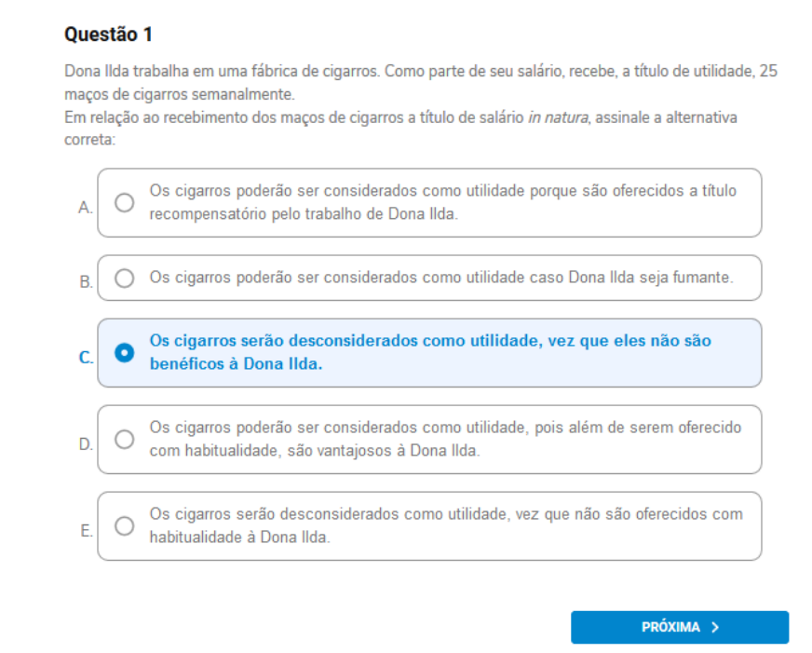Click the question sentence about fábrica de cigarros

pos(223,72)
